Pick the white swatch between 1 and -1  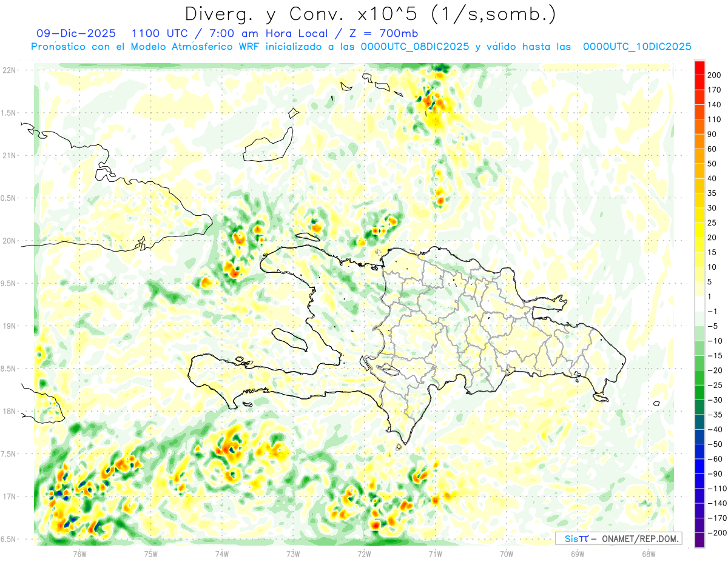699,304
